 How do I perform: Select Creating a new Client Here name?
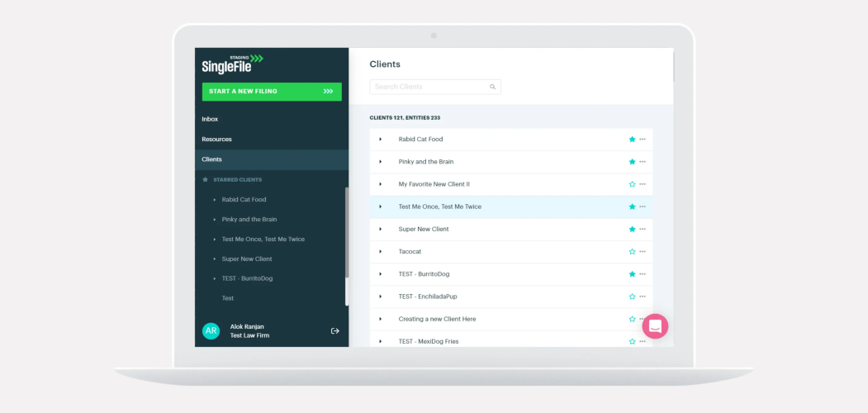[x=438, y=319]
